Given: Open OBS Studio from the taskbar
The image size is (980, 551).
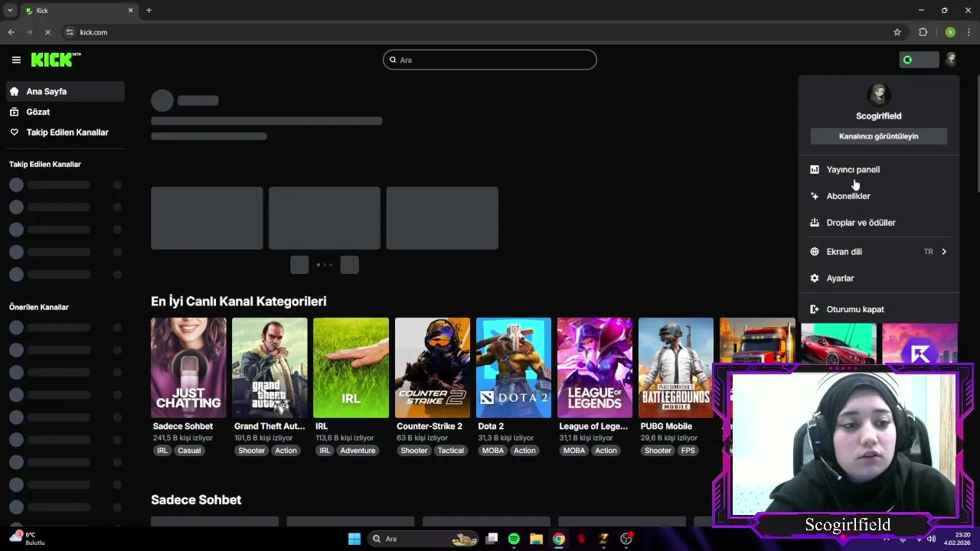Looking at the screenshot, I should click(626, 539).
